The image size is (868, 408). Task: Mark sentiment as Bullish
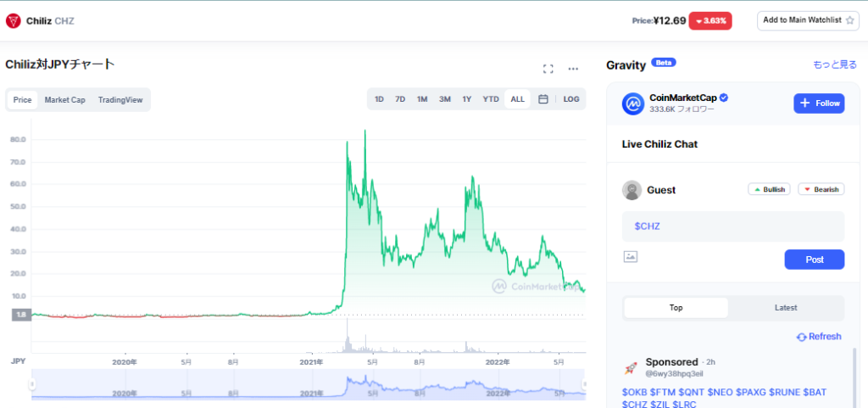click(x=769, y=189)
